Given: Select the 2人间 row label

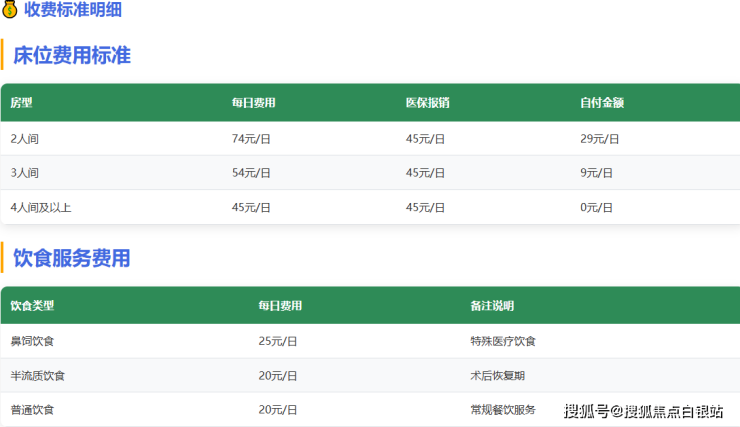Looking at the screenshot, I should pyautogui.click(x=25, y=139).
